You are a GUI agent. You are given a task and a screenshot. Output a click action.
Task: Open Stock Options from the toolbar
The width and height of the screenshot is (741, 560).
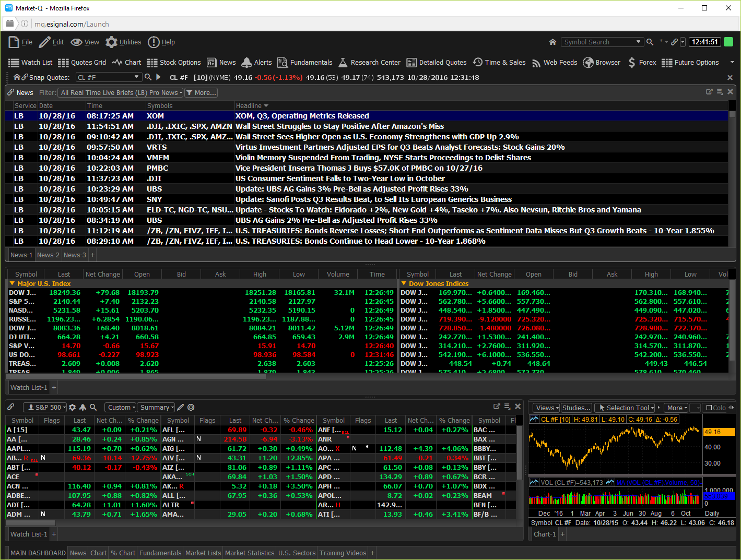pos(174,63)
